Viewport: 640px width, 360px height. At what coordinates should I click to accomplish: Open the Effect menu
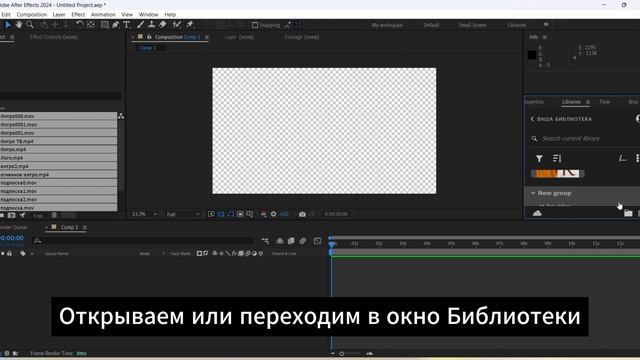click(x=78, y=14)
